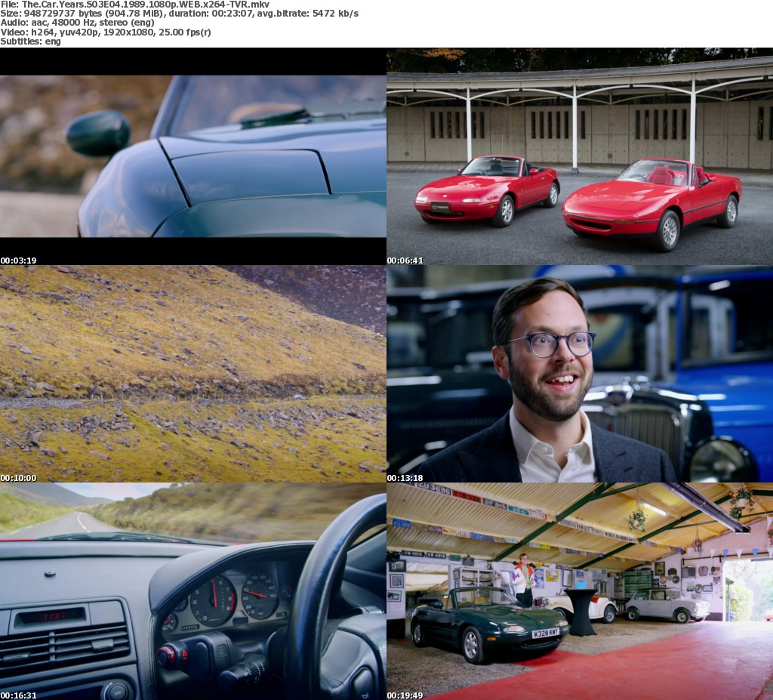773x700 pixels.
Task: Click the 00:03:19 timestamp label
Action: [18, 261]
